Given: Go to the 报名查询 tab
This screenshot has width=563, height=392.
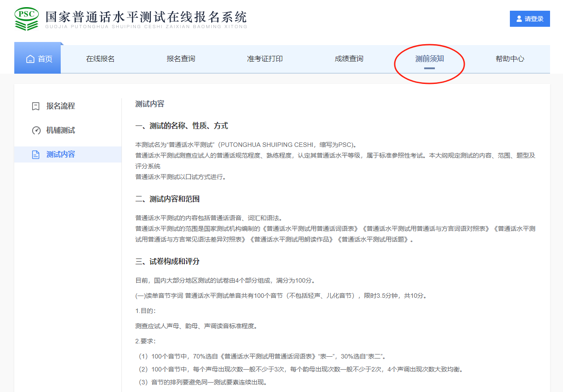Looking at the screenshot, I should click(181, 59).
